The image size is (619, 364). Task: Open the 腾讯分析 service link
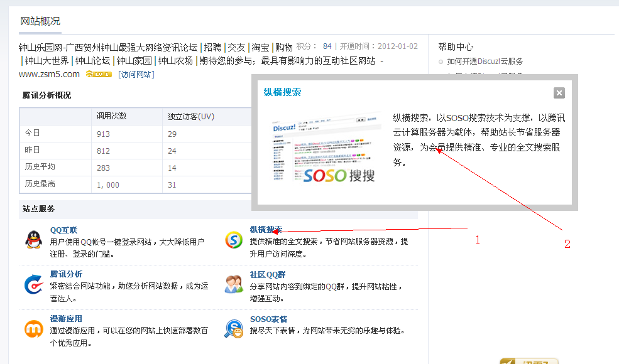66,274
